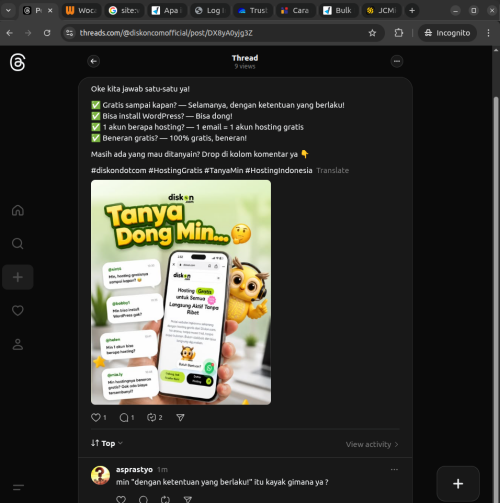
Task: Open the tab search dropdown
Action: point(8,11)
